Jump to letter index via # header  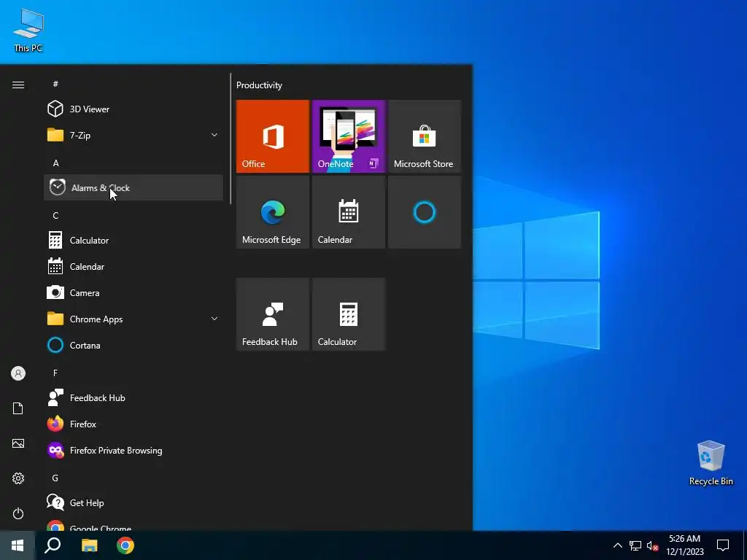pos(55,84)
